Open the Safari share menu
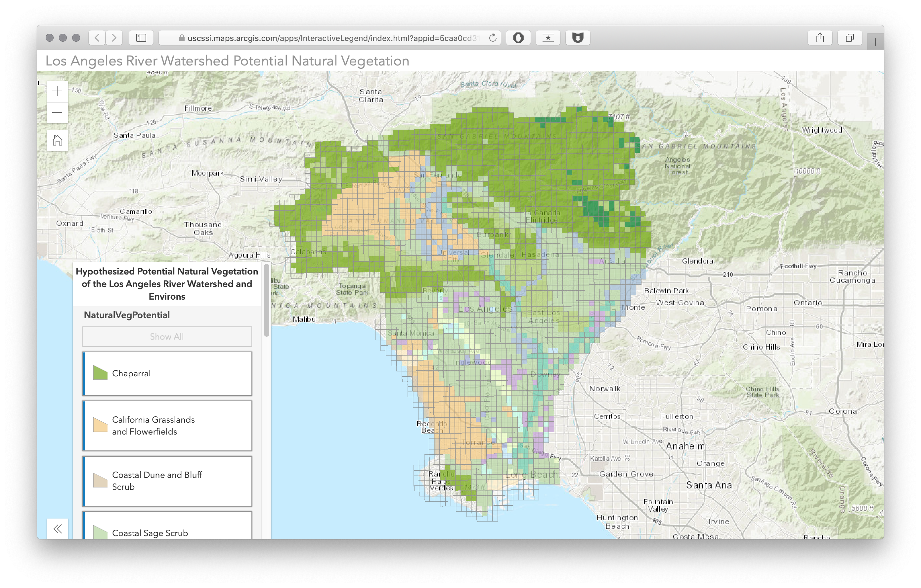The height and width of the screenshot is (588, 921). (820, 37)
